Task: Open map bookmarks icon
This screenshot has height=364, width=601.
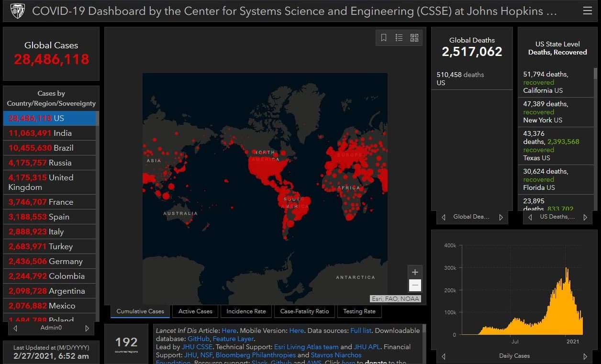Action: (x=384, y=38)
